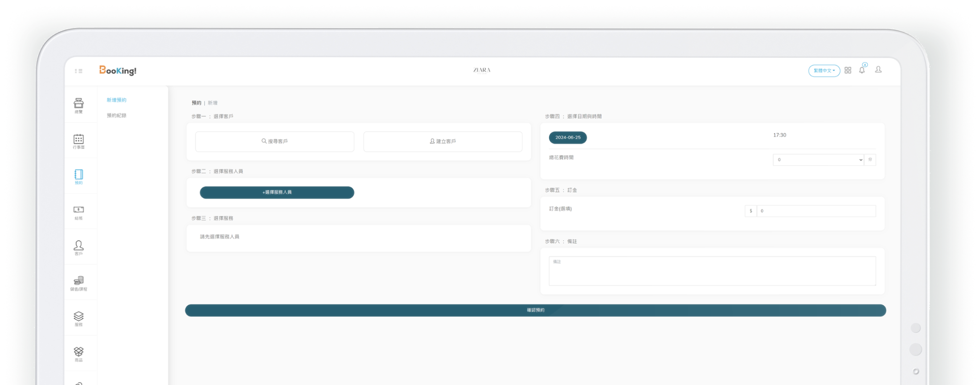Select 預約紀錄 in the submenu
The height and width of the screenshot is (385, 980).
(116, 115)
